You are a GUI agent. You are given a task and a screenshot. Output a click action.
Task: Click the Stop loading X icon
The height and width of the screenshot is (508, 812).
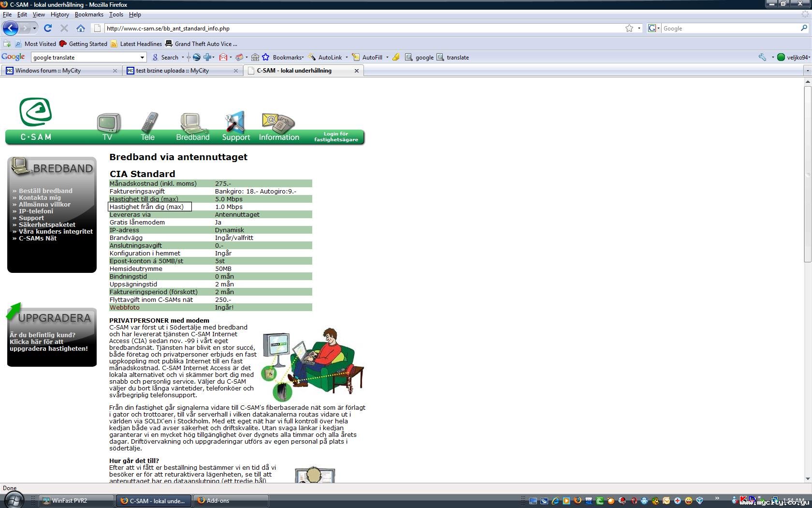coord(64,28)
